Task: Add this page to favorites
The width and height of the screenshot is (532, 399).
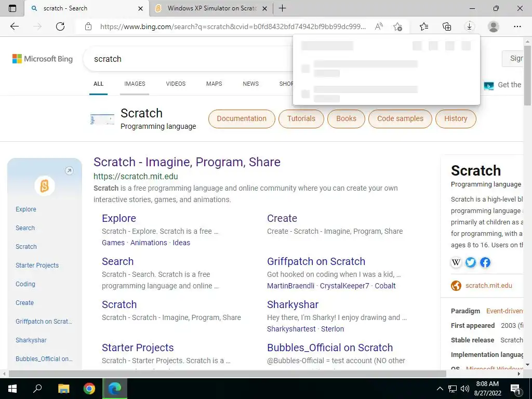Action: 397,26
